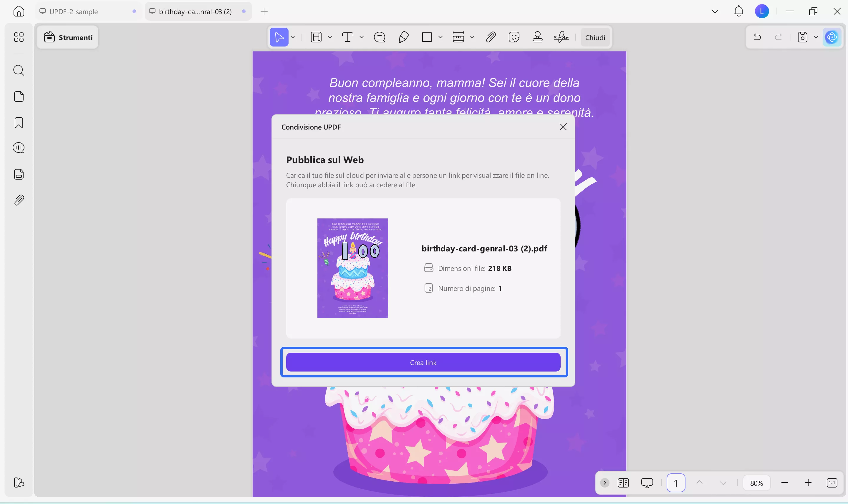Select the pencil drawing tool

tap(403, 37)
